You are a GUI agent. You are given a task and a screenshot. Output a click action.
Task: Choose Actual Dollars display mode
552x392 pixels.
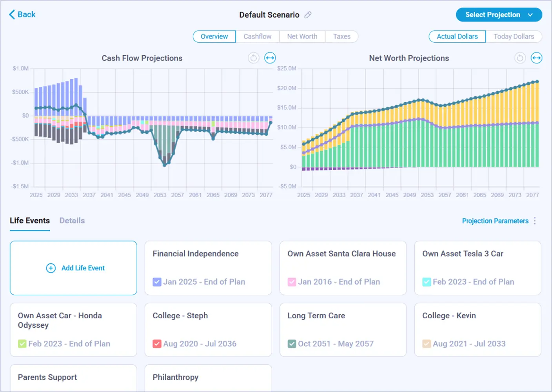pos(457,36)
